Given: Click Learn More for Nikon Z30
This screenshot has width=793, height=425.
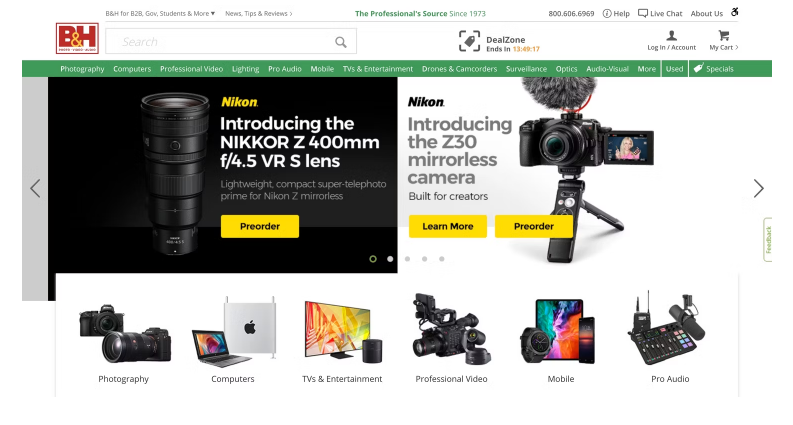Looking at the screenshot, I should [x=448, y=226].
